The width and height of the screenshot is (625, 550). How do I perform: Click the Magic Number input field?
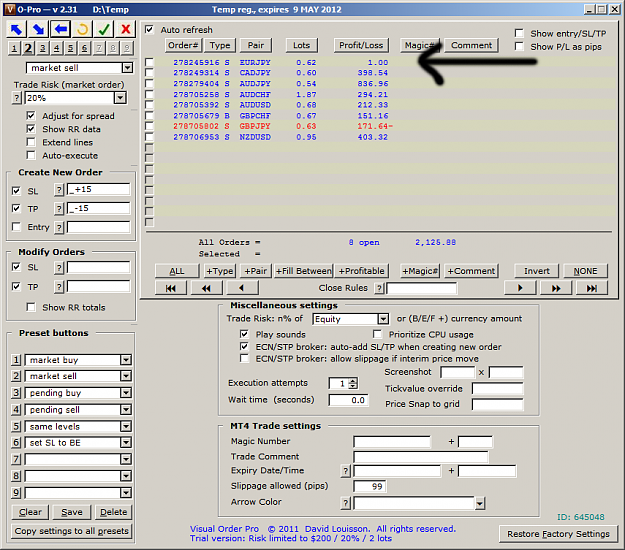pos(392,442)
